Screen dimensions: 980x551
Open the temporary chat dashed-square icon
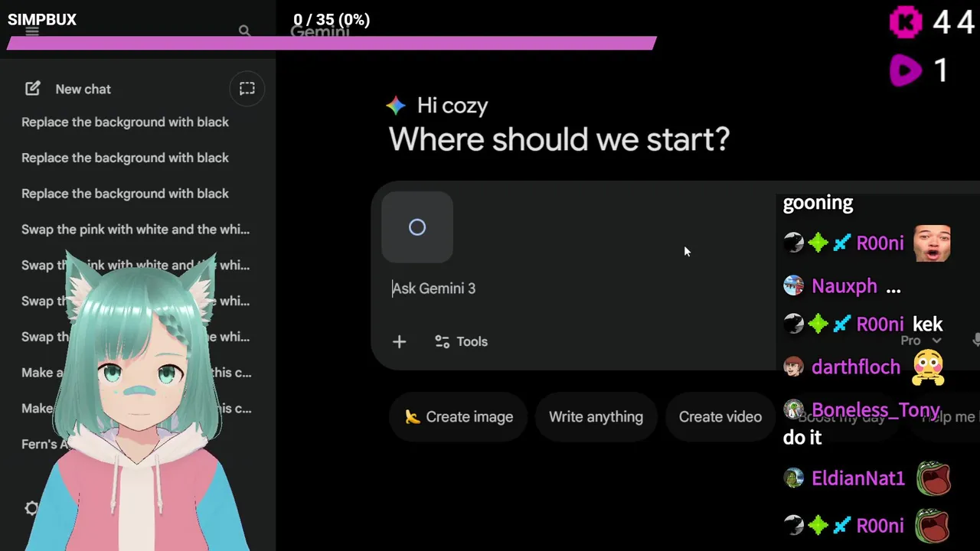[247, 89]
